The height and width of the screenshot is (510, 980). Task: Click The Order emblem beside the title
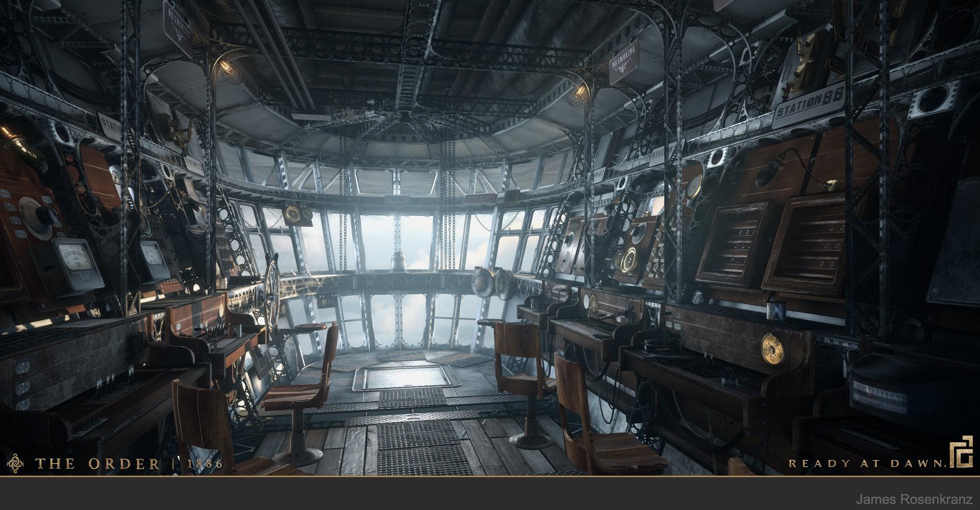pyautogui.click(x=14, y=464)
